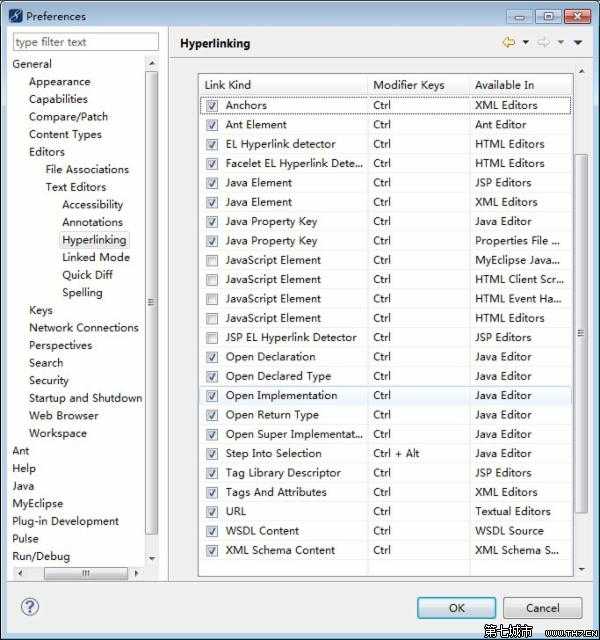Click tree horizontal scroll right arrow
Image resolution: width=600 pixels, height=640 pixels.
(x=136, y=573)
